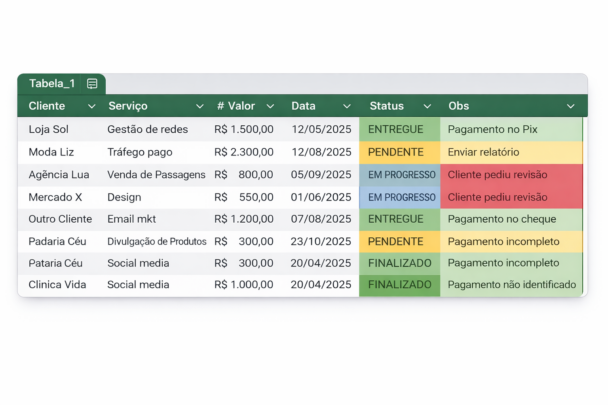Click the table icon beside Tabela_1
The image size is (608, 405).
pos(92,84)
